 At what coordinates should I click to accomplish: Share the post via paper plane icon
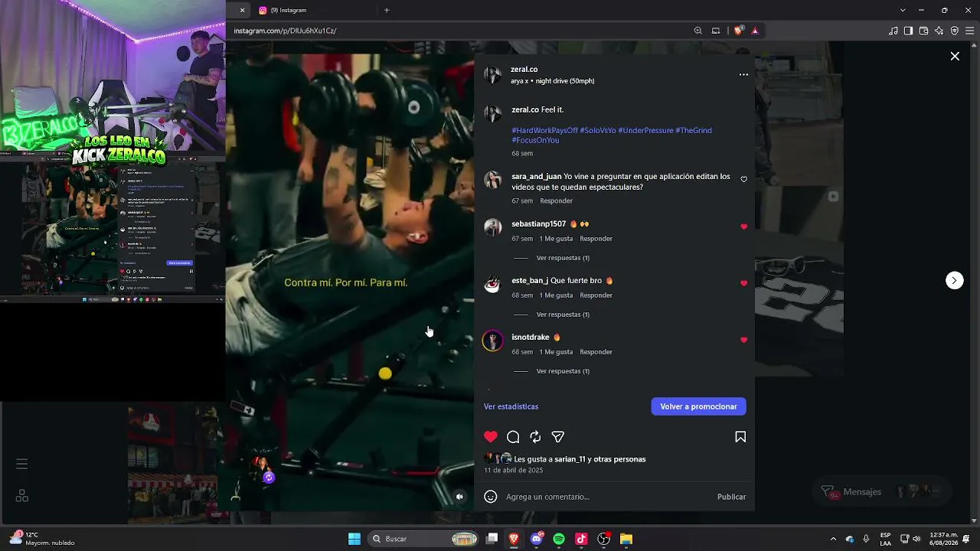[558, 437]
